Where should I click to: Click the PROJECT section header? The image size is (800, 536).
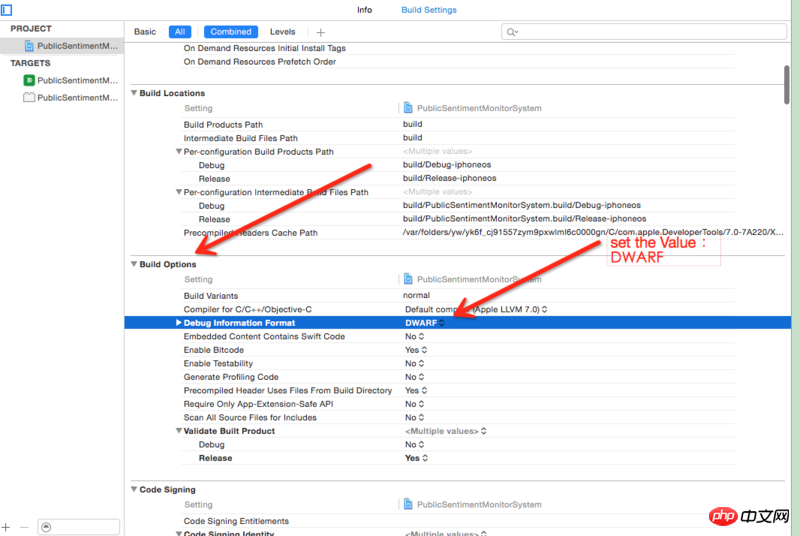point(31,29)
